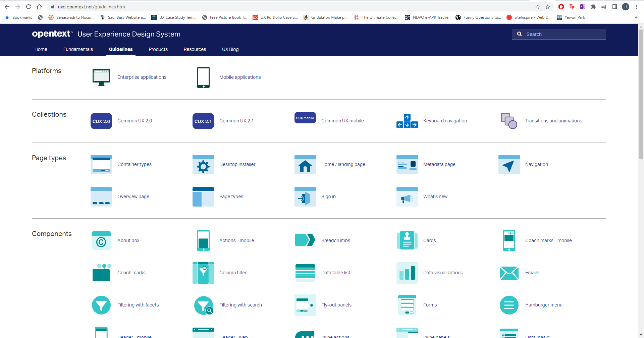Screen dimensions: 644x338
Task: Click the browser home button
Action: (39, 7)
